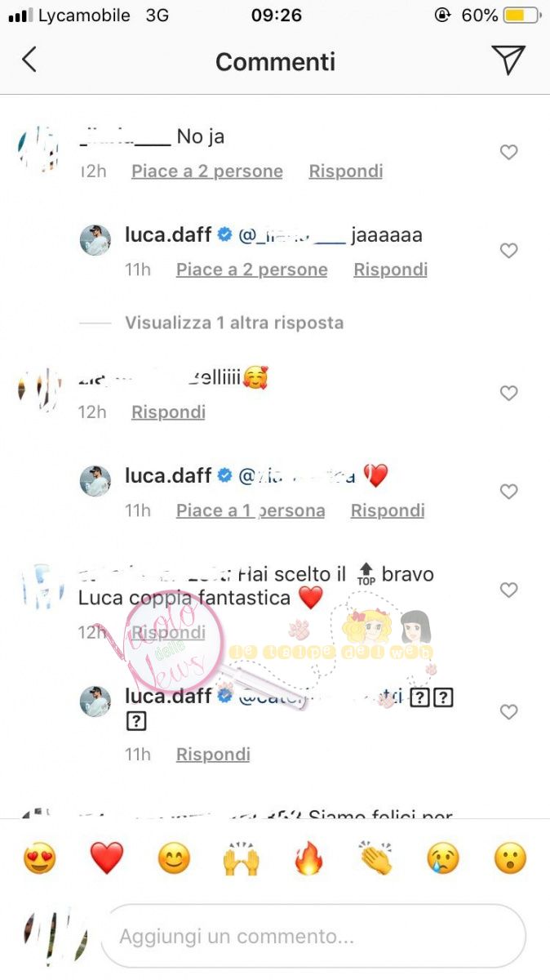Screen dimensions: 550x980
Task: Like the 'No ja' comment heart
Action: [508, 152]
